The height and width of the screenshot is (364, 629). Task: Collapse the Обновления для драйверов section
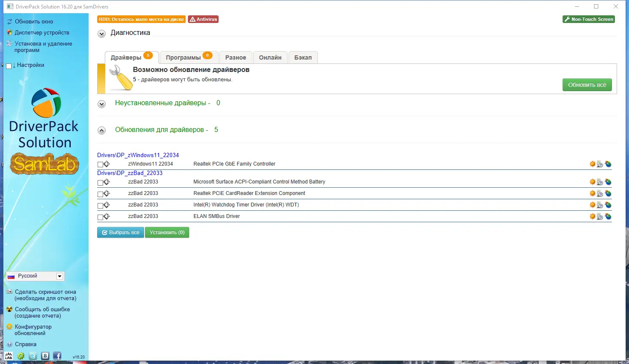click(x=101, y=131)
